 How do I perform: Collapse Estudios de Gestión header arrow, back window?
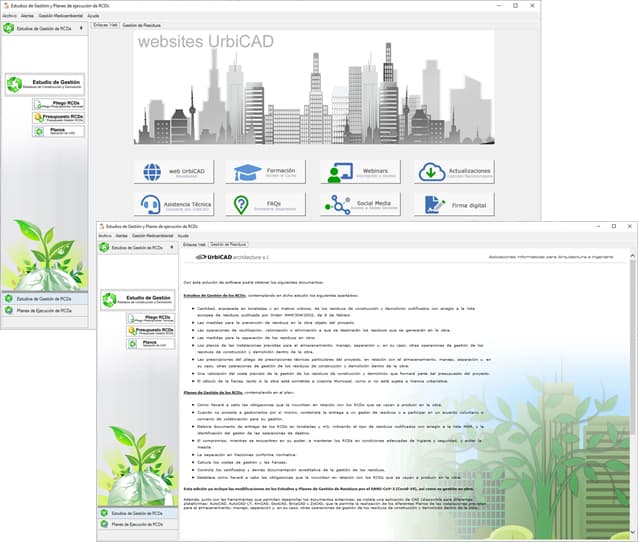[x=81, y=28]
